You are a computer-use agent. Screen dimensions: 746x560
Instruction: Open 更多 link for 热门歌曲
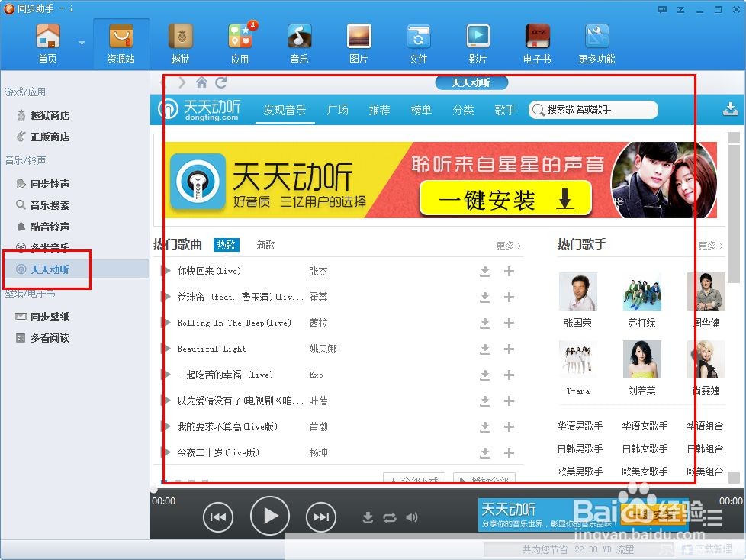click(508, 246)
